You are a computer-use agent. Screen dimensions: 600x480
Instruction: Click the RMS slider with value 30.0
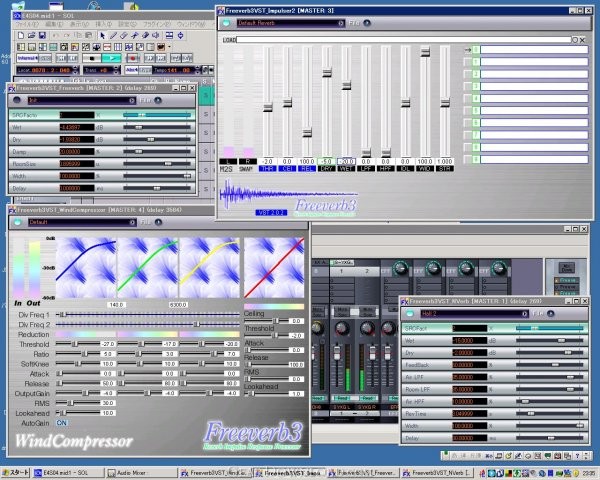78,403
